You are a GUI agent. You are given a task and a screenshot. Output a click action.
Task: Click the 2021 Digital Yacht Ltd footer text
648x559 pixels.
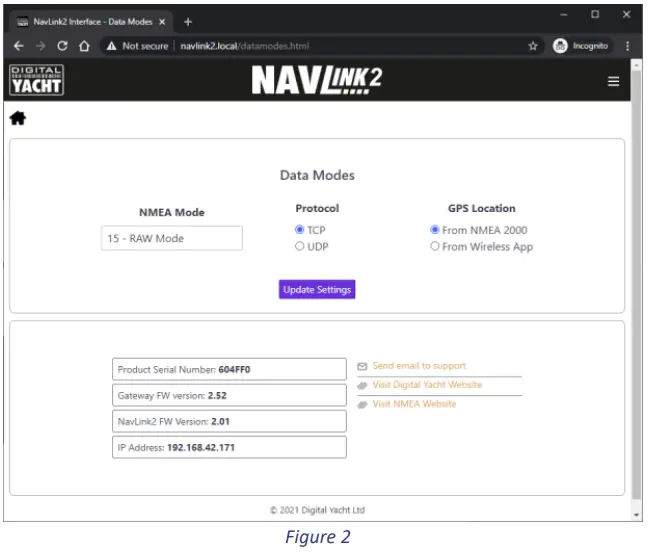pos(317,510)
